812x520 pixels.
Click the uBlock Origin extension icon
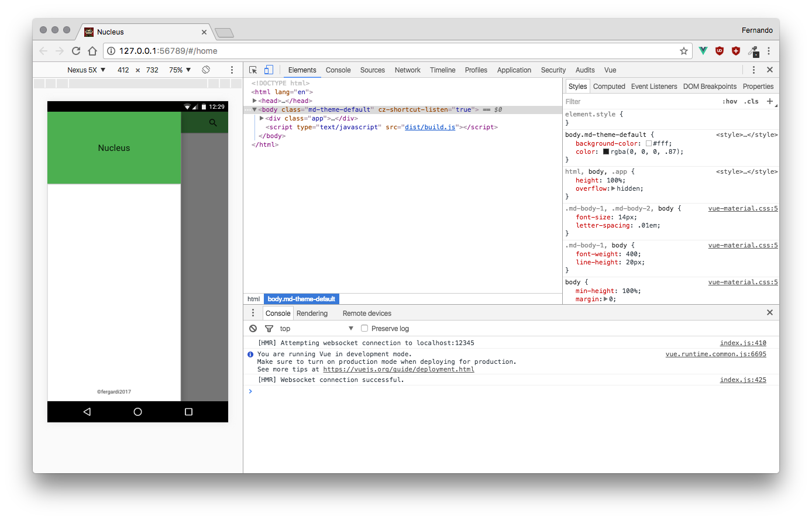(720, 51)
